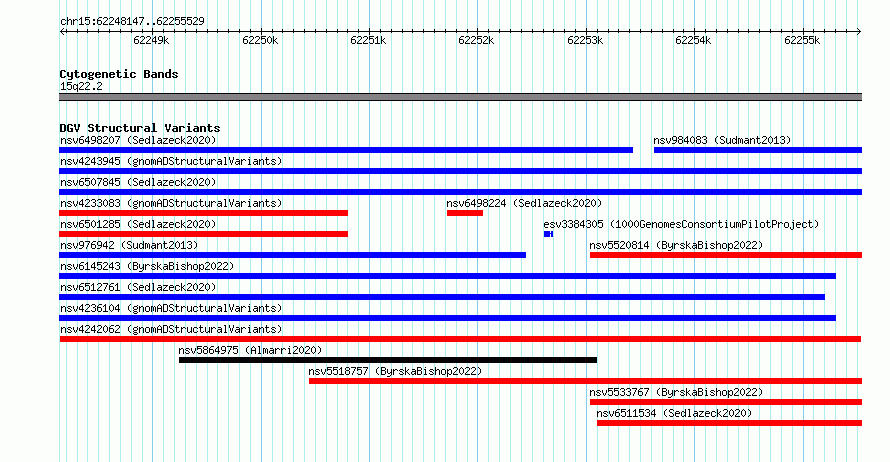Select the blue nsv6498207 variant bar
Screen dimensions: 890x462
346,150
